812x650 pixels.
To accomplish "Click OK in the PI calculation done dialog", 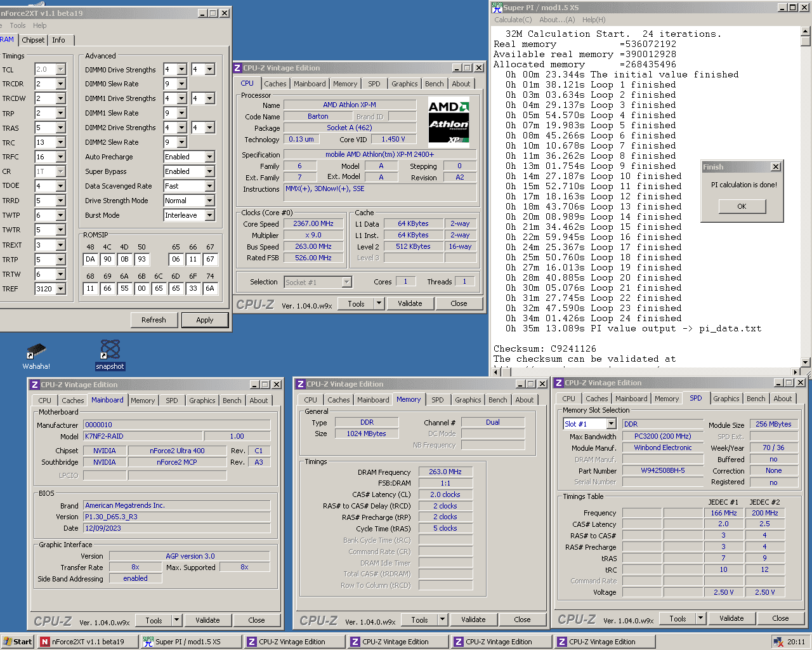I will click(742, 206).
